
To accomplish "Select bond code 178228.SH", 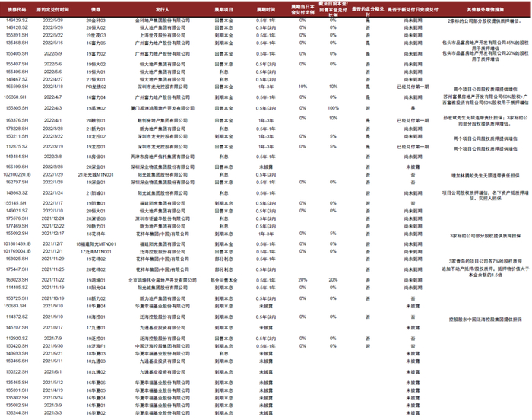I will pyautogui.click(x=17, y=129).
